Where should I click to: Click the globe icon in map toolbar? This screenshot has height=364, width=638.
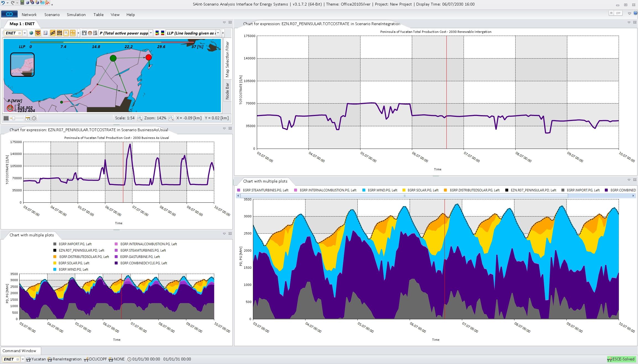point(31,33)
